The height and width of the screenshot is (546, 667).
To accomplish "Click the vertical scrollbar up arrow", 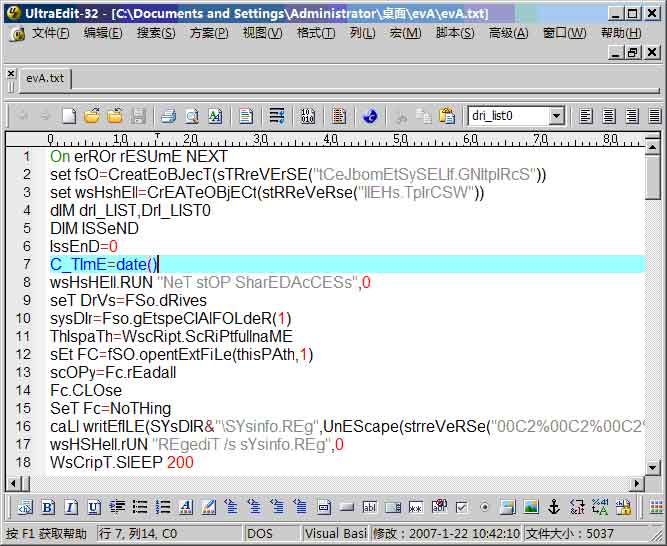I will coord(653,147).
